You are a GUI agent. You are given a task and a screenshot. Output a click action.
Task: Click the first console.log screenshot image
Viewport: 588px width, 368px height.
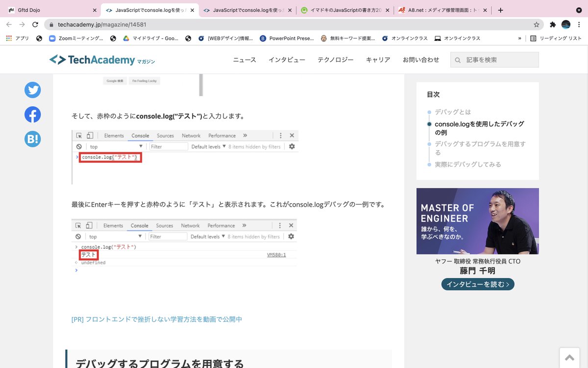tap(185, 157)
